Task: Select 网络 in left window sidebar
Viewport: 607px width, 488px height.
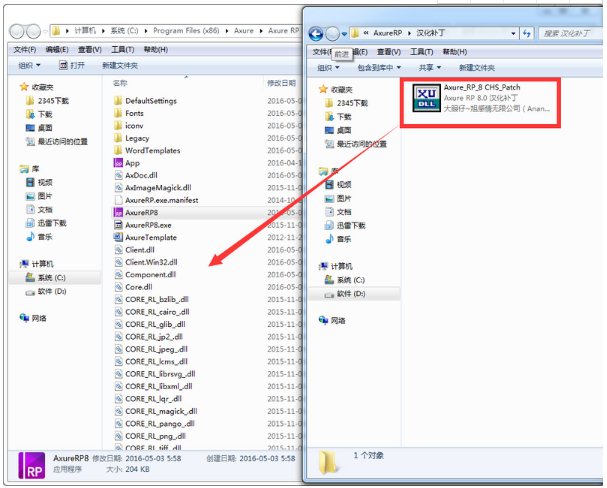Action: tap(33, 318)
